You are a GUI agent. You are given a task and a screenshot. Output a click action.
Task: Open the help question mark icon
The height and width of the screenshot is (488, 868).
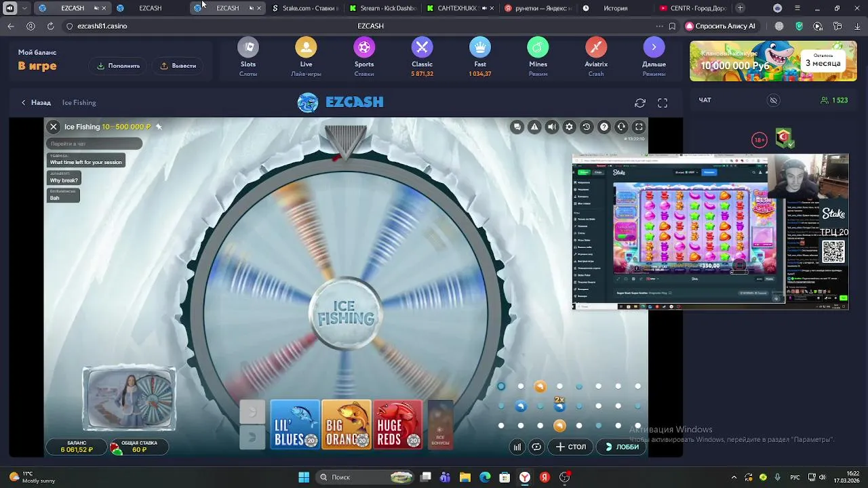click(x=604, y=127)
